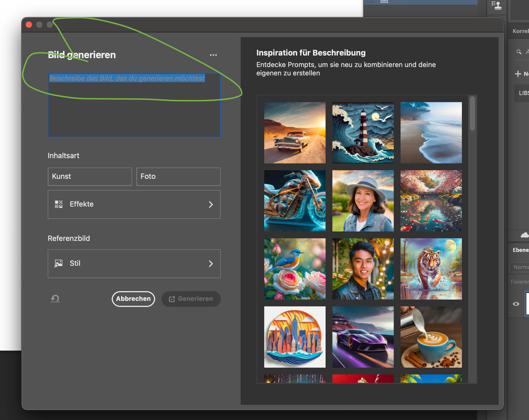Expand Effekte with the chevron arrow
This screenshot has height=420, width=529.
211,205
